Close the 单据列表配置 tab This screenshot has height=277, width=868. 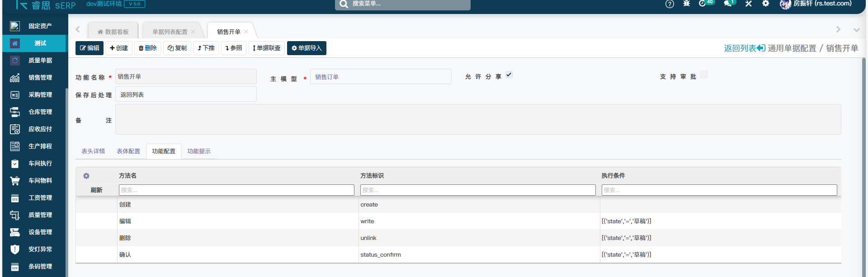[193, 32]
